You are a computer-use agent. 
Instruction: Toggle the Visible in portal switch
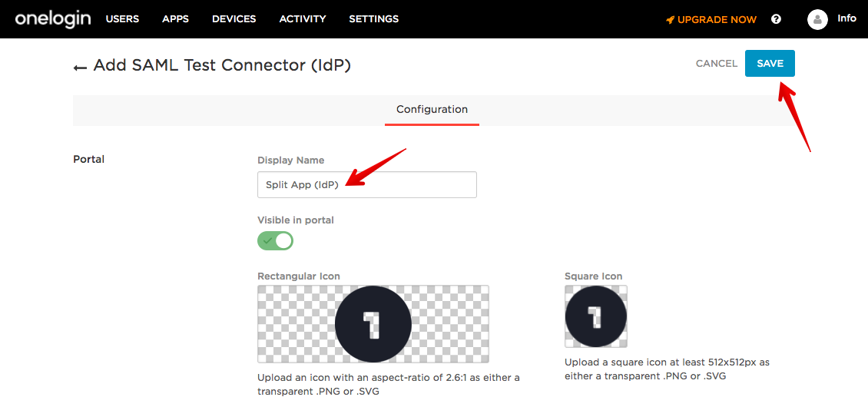click(x=275, y=240)
